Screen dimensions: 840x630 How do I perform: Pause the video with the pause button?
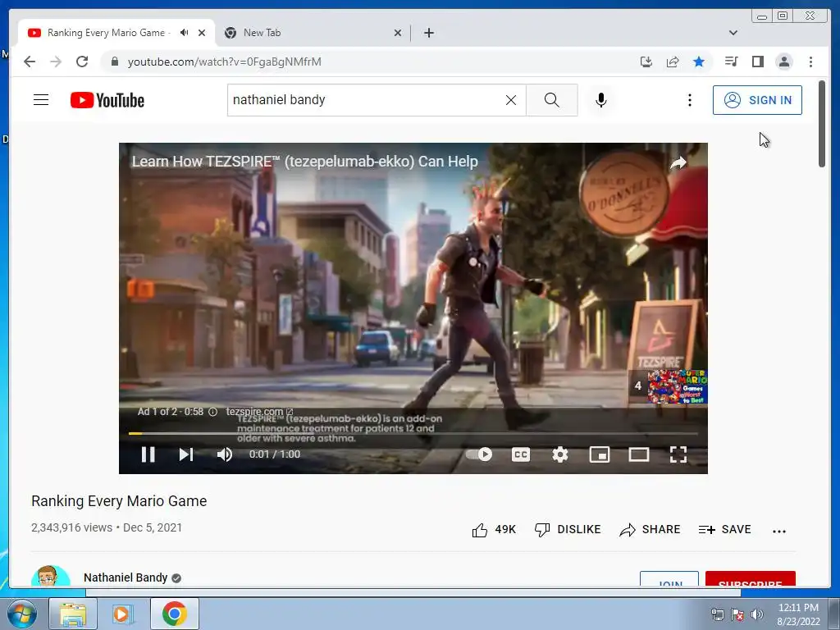[x=148, y=454]
